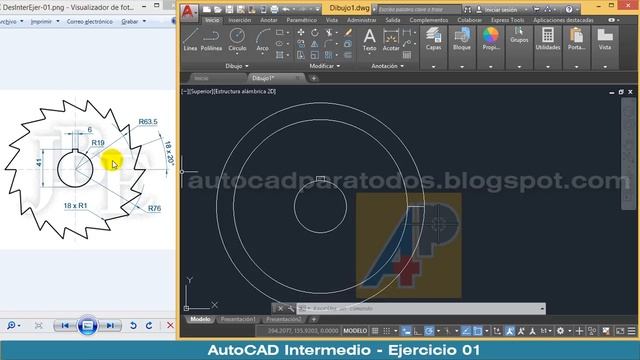
Task: Click the AutoCAD command line input
Action: pos(420,309)
